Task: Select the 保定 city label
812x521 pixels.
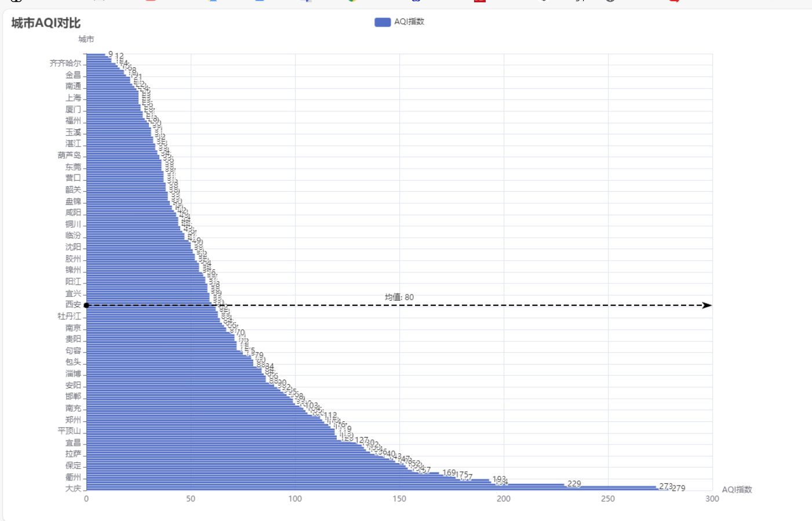Action: click(74, 465)
